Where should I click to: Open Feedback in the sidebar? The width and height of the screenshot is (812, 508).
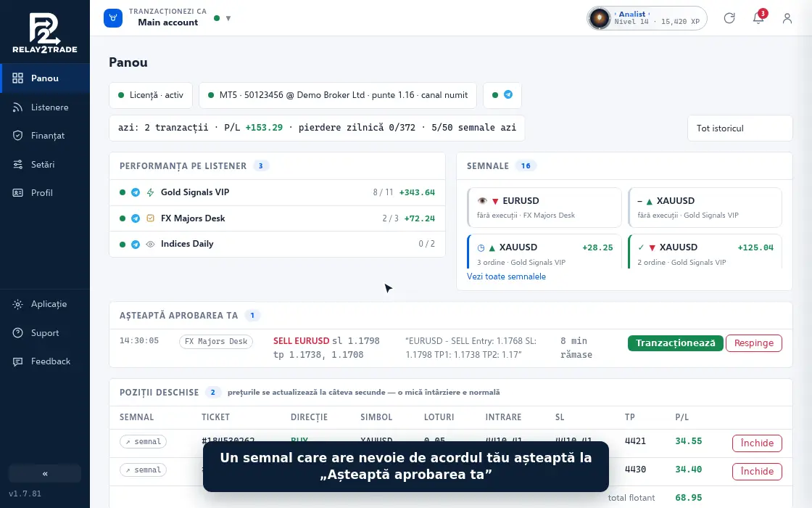[45, 361]
